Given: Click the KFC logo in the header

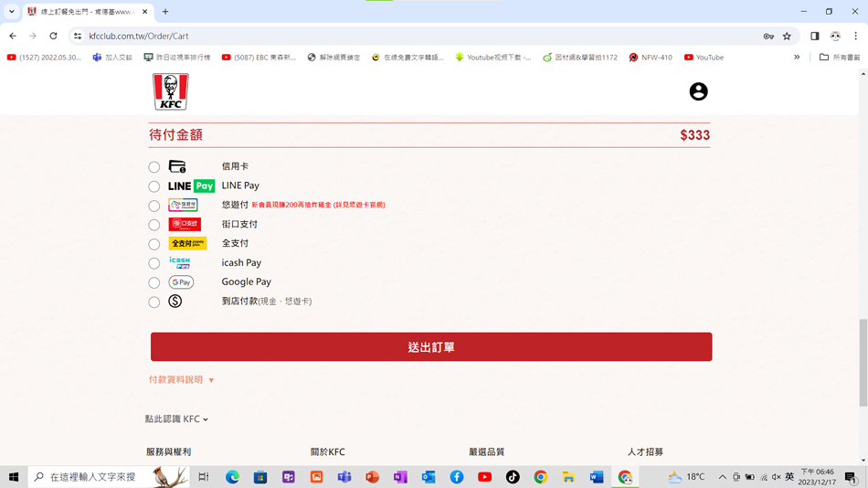Looking at the screenshot, I should click(x=171, y=91).
